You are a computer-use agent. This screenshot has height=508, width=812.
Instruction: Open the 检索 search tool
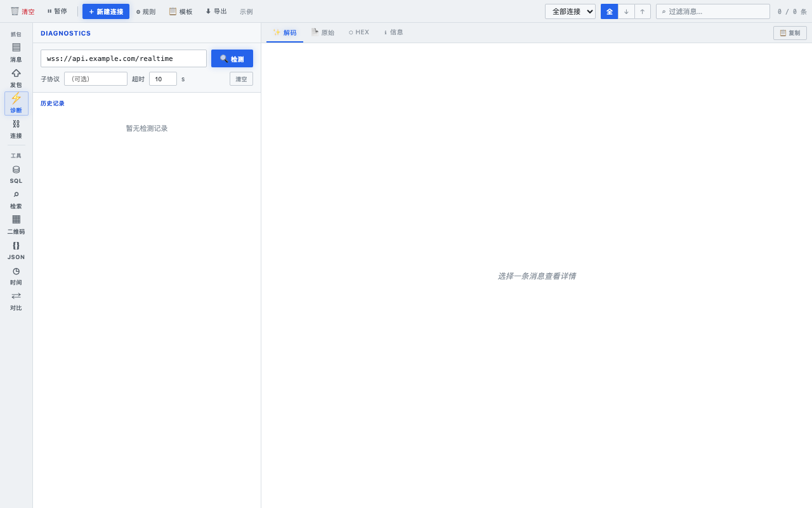click(x=16, y=199)
